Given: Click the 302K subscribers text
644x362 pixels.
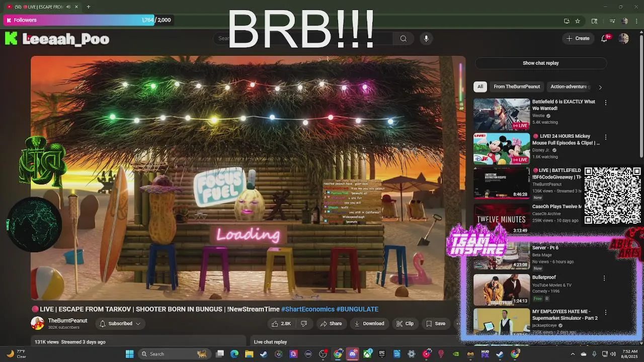Looking at the screenshot, I should [x=63, y=327].
